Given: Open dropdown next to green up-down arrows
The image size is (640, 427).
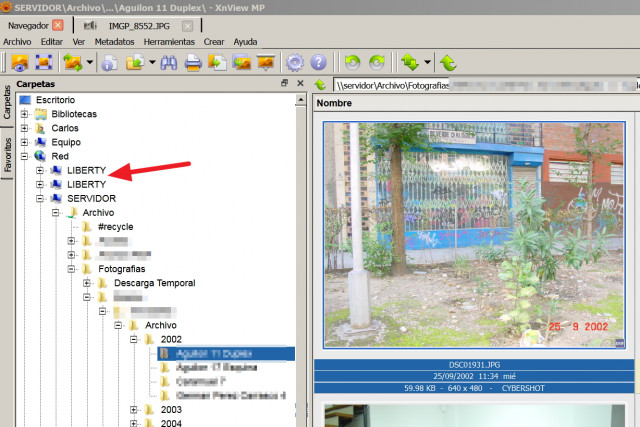Looking at the screenshot, I should 427,62.
